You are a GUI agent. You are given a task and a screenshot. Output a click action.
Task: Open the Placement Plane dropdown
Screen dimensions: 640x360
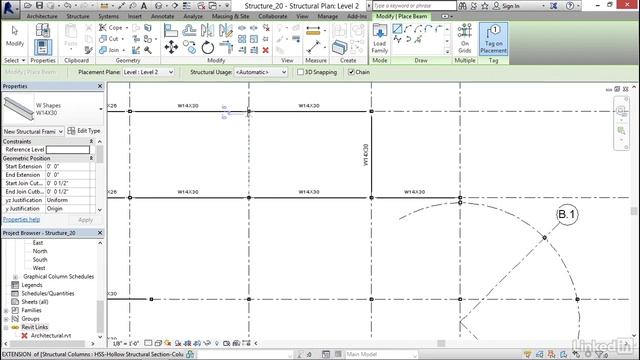click(149, 72)
